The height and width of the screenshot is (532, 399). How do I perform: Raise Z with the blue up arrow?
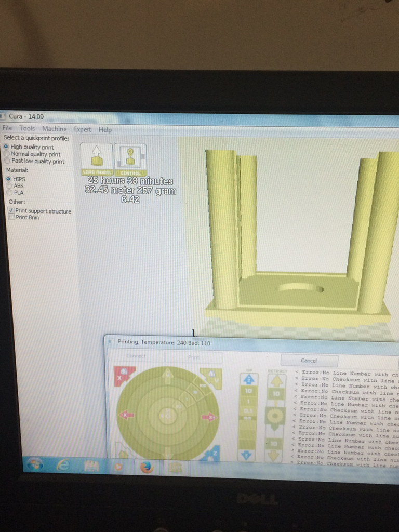pyautogui.click(x=249, y=380)
